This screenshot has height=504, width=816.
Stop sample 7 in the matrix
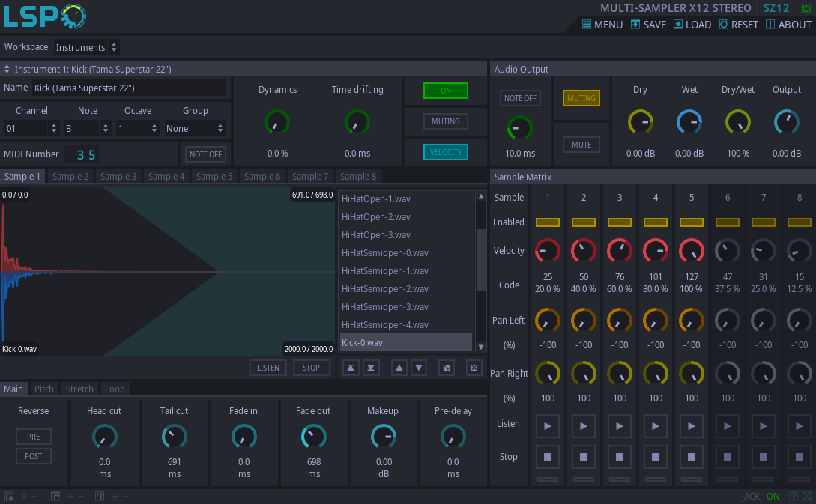point(764,457)
